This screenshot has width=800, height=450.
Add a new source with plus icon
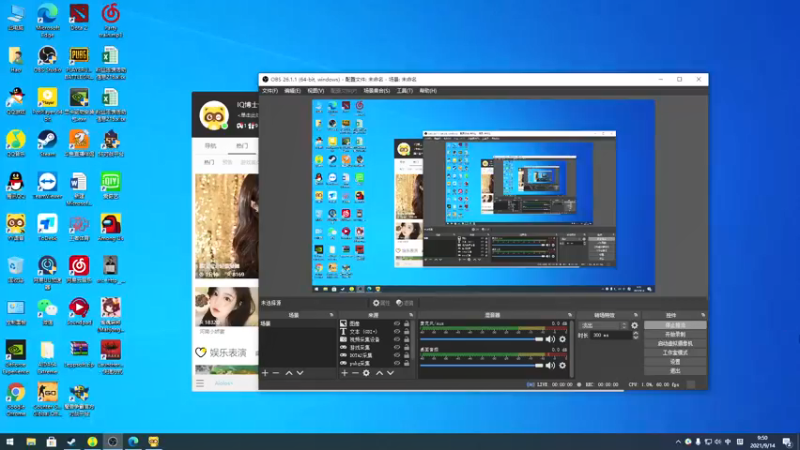click(344, 373)
